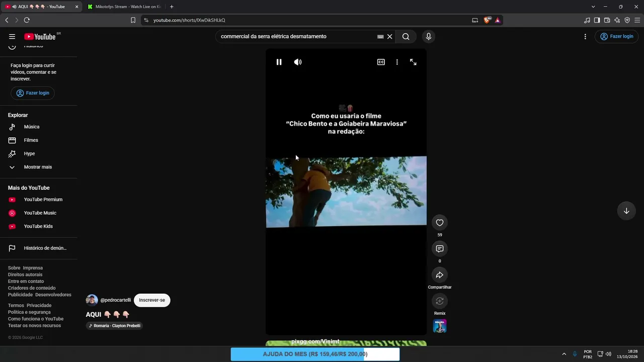Viewport: 644px width, 362px height.
Task: Open the Romaria - Clayton Prebelli sound chip
Action: pyautogui.click(x=114, y=326)
